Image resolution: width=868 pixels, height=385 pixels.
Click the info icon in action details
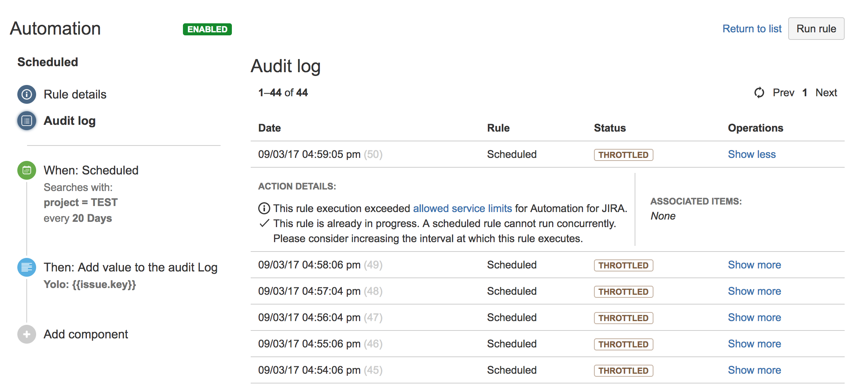(264, 208)
